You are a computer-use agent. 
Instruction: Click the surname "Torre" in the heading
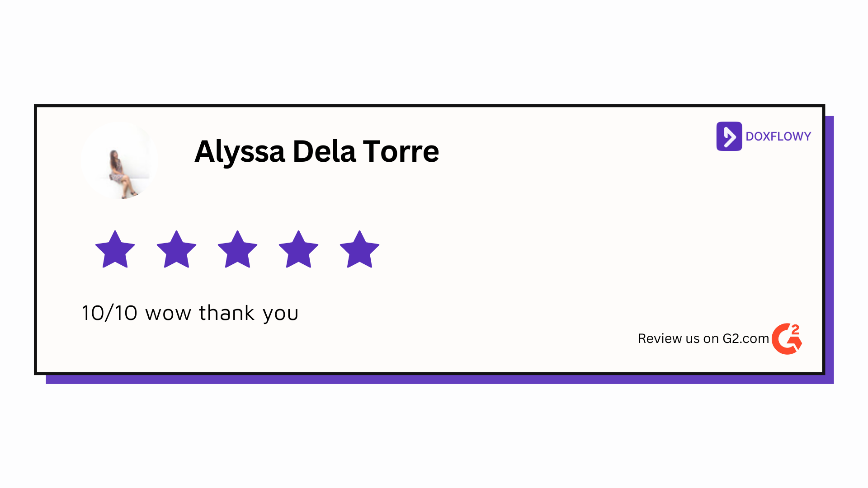coord(401,151)
